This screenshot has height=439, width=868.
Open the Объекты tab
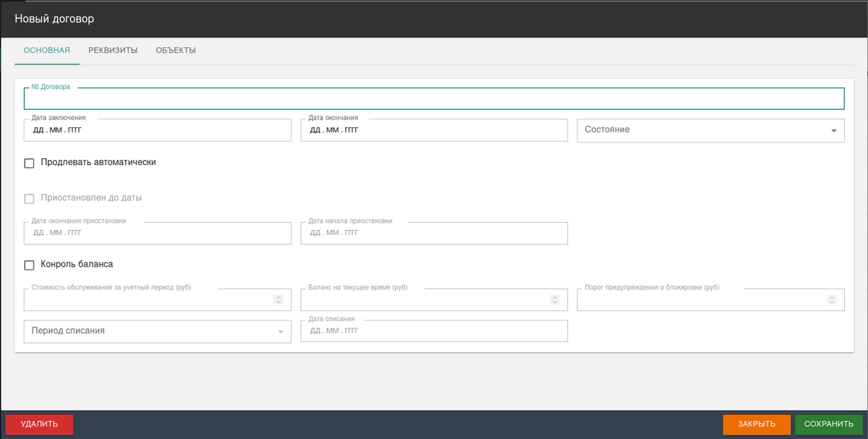tap(176, 51)
